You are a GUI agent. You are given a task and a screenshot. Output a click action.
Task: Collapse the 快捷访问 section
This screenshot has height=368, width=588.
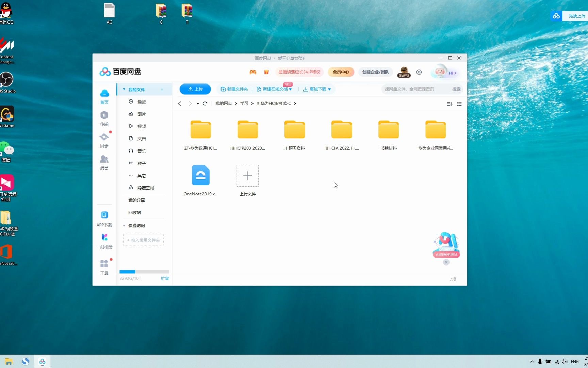click(124, 226)
